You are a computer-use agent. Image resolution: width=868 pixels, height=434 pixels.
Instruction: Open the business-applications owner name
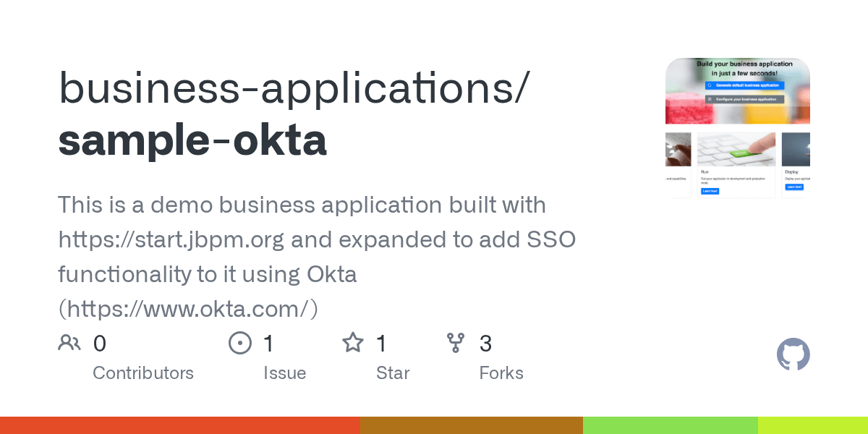[x=294, y=88]
